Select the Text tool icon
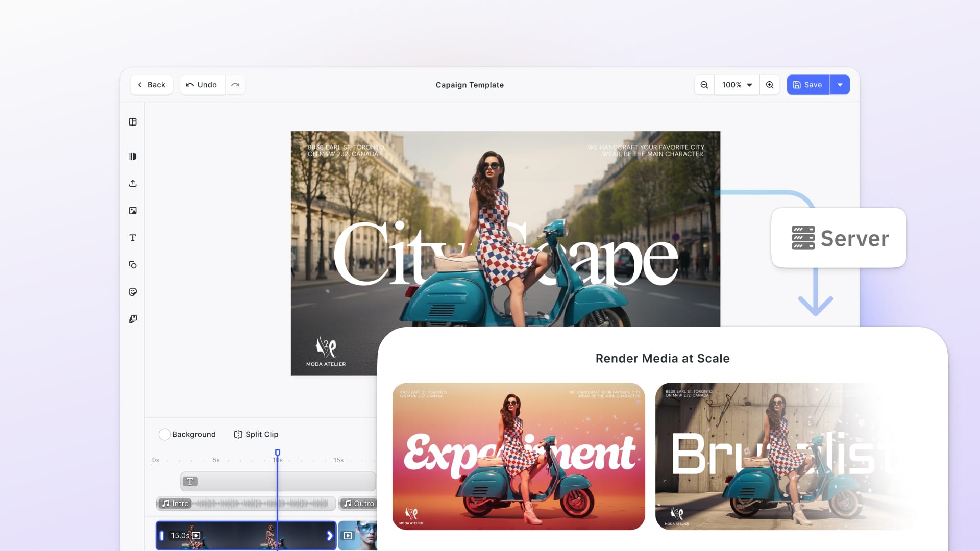 tap(133, 238)
